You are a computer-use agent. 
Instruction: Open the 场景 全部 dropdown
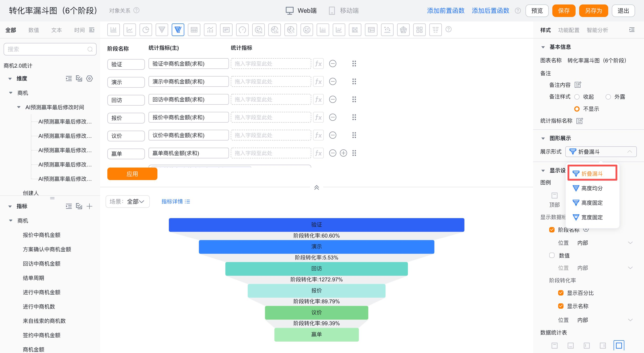pos(127,201)
